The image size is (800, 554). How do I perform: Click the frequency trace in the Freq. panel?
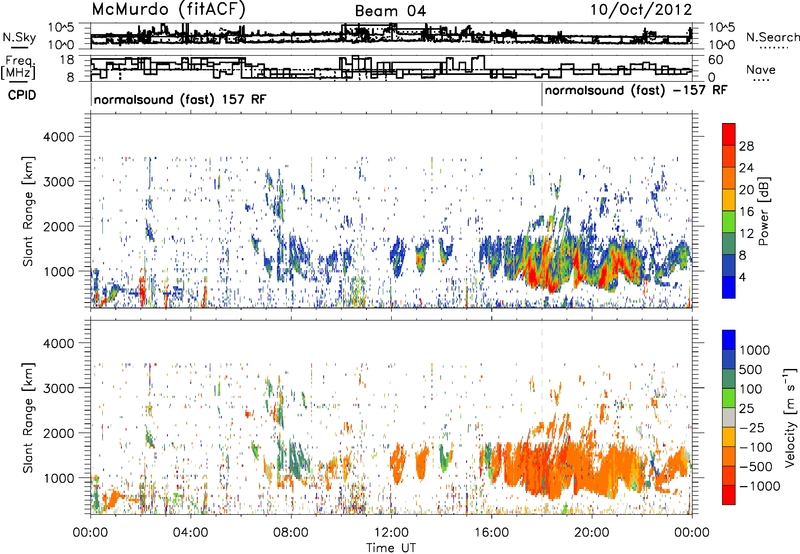(391, 68)
